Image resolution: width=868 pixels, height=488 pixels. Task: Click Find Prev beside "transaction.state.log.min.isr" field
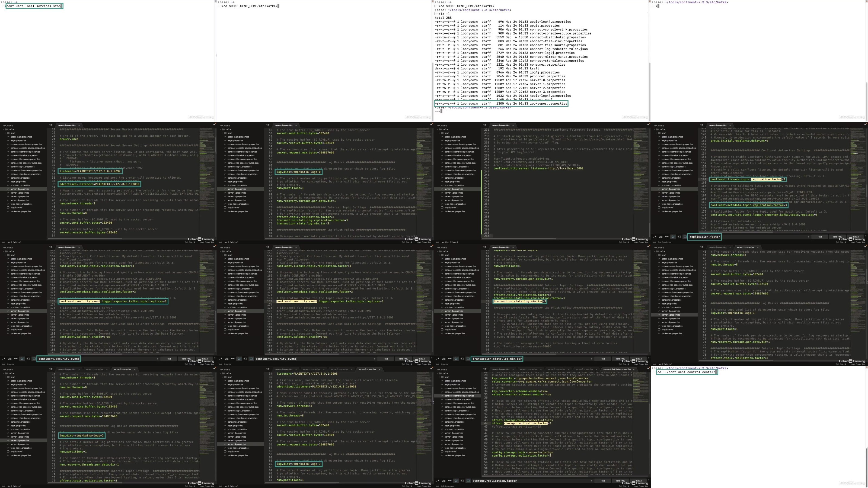(621, 359)
